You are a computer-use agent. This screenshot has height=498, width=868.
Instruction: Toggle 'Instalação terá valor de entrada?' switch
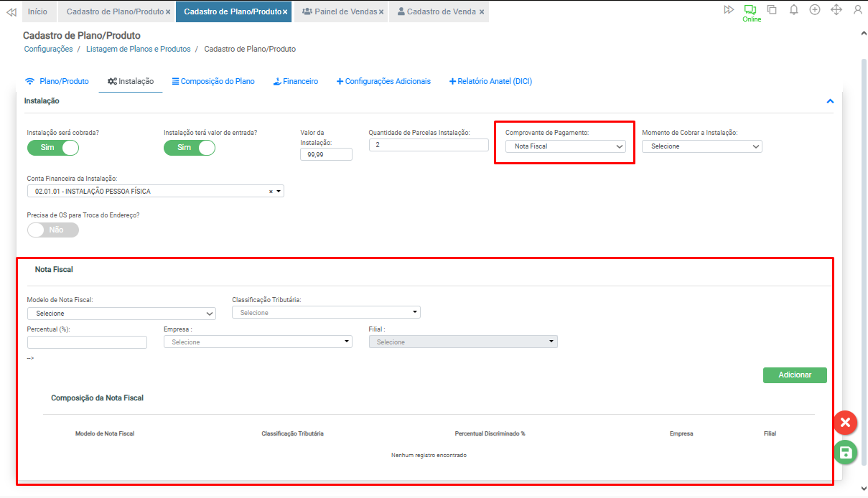(190, 148)
